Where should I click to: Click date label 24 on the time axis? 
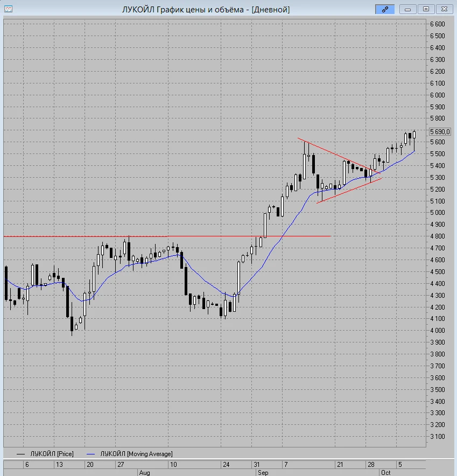(x=226, y=465)
